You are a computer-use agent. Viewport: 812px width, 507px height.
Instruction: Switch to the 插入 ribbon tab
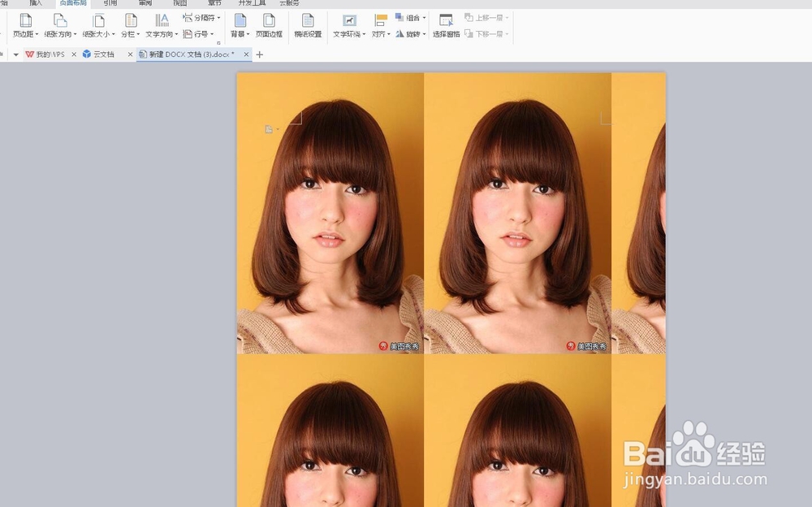(x=36, y=3)
